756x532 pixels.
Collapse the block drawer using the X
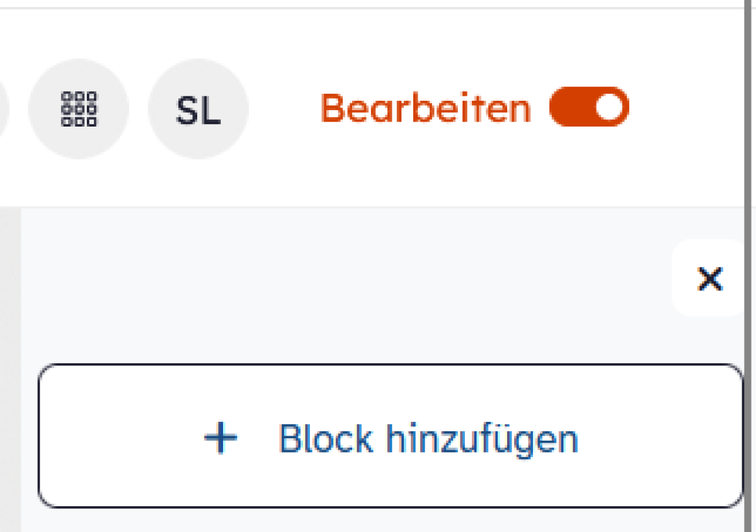pyautogui.click(x=710, y=278)
